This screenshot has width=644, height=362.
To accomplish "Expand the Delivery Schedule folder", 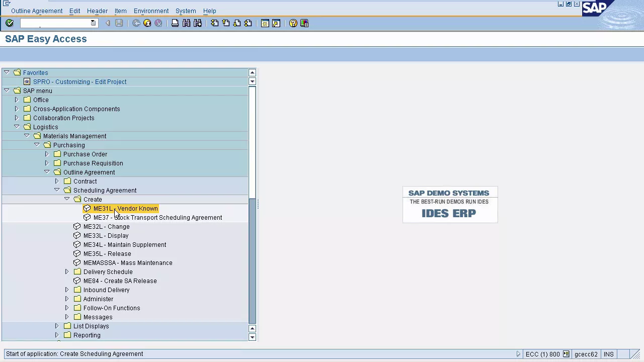I will pos(67,271).
